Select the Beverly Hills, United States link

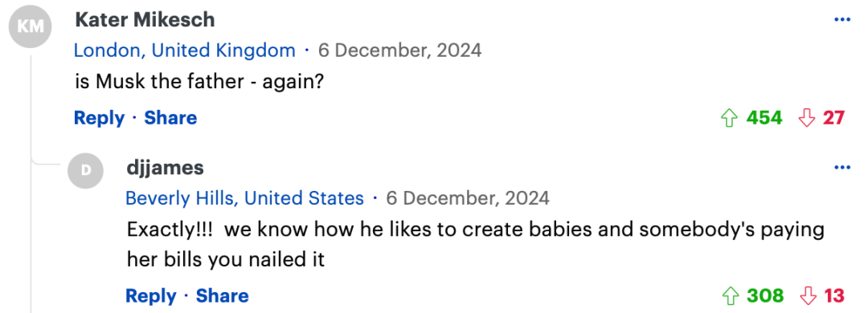tap(244, 198)
